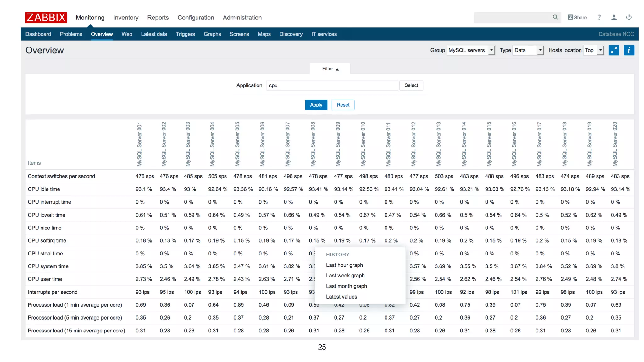
Task: Open the Configuration menu
Action: click(x=196, y=18)
